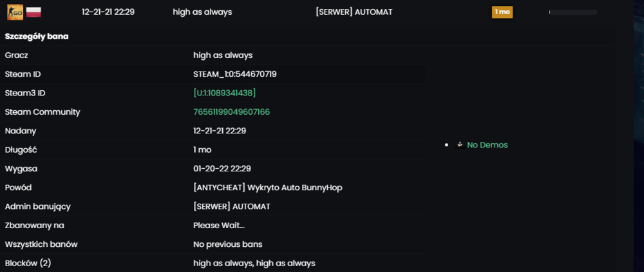
Task: Click the Szczegóły bana heading
Action: coord(37,37)
